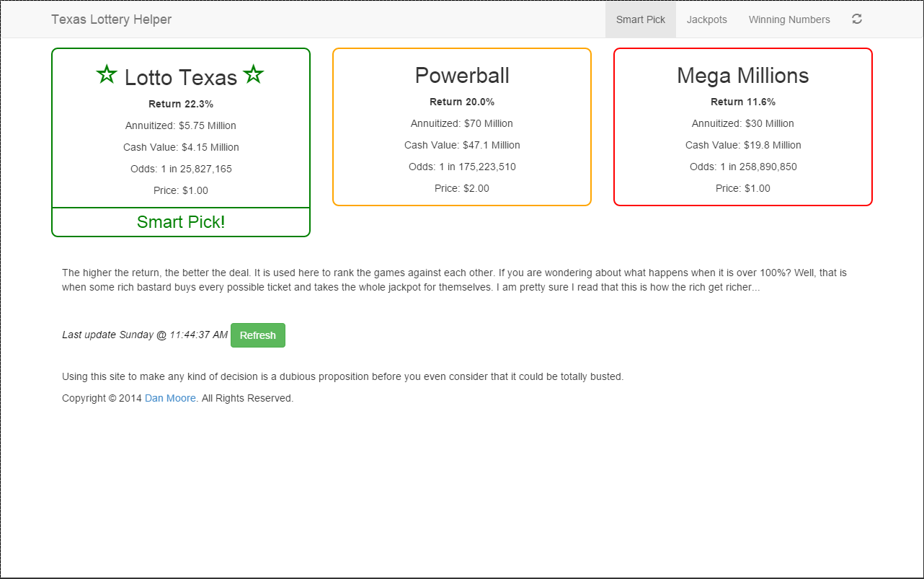Select Cash Value: $47.1 Million text
This screenshot has height=579, width=924.
(x=462, y=145)
